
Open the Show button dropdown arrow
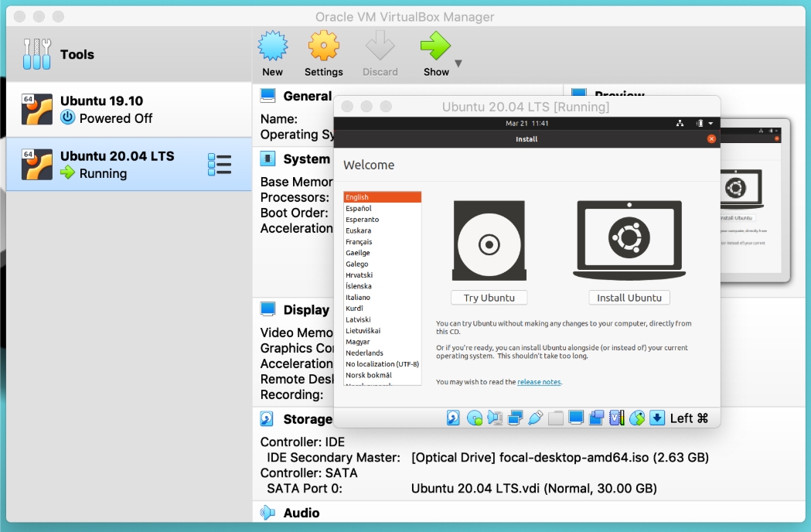tap(458, 63)
